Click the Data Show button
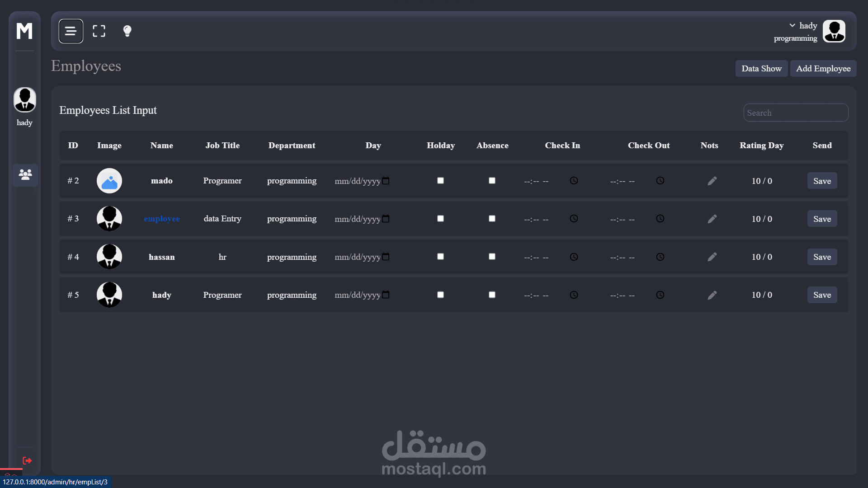The height and width of the screenshot is (488, 868). coord(761,69)
